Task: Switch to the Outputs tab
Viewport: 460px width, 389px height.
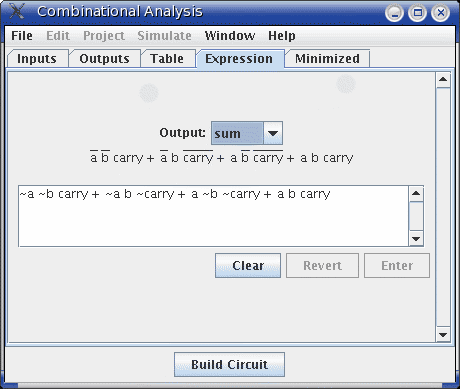Action: pos(104,59)
